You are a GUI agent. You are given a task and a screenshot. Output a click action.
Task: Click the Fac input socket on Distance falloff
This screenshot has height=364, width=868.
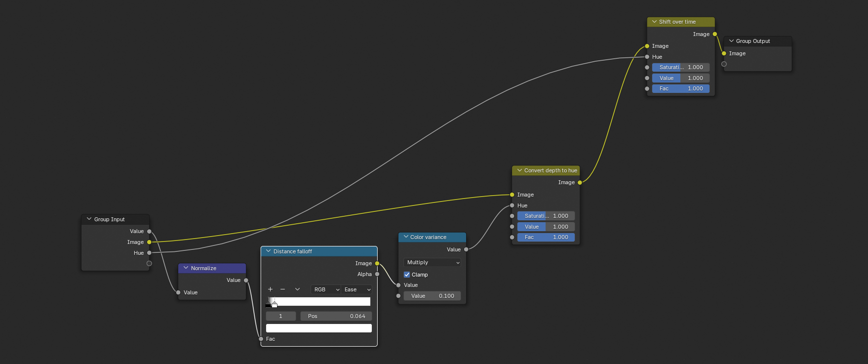tap(261, 339)
